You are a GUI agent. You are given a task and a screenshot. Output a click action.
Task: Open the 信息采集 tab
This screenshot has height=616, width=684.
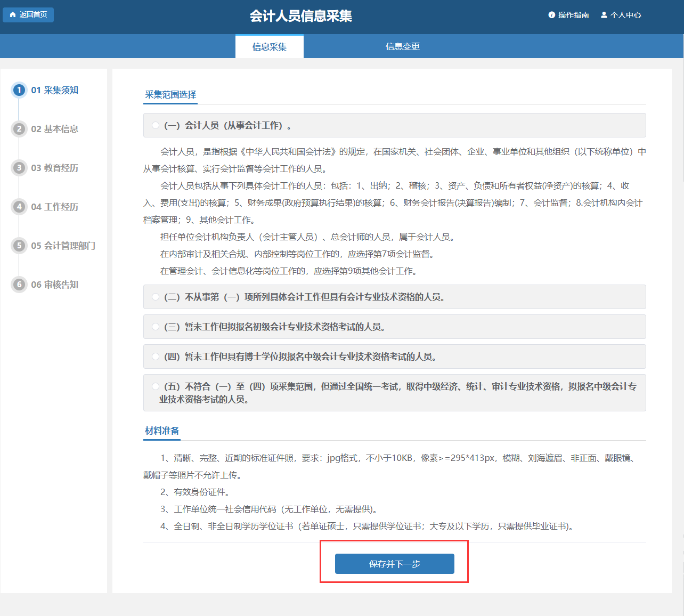coord(270,47)
